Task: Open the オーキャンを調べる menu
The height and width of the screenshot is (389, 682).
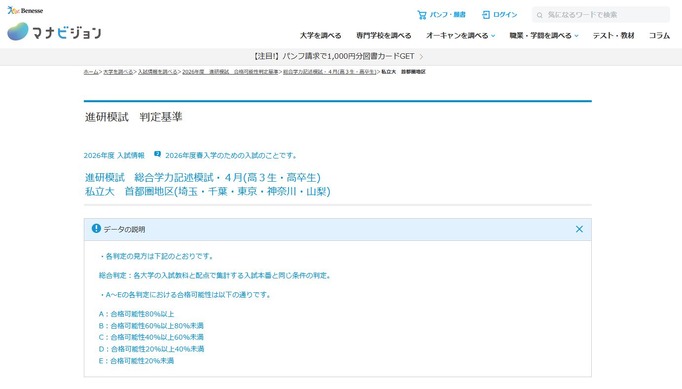Action: point(457,36)
